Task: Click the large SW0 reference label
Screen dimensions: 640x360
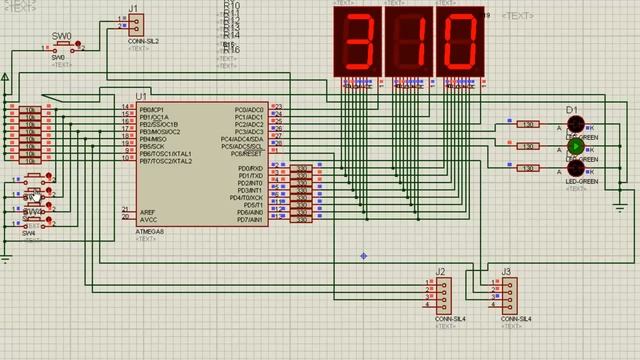Action: pyautogui.click(x=62, y=36)
